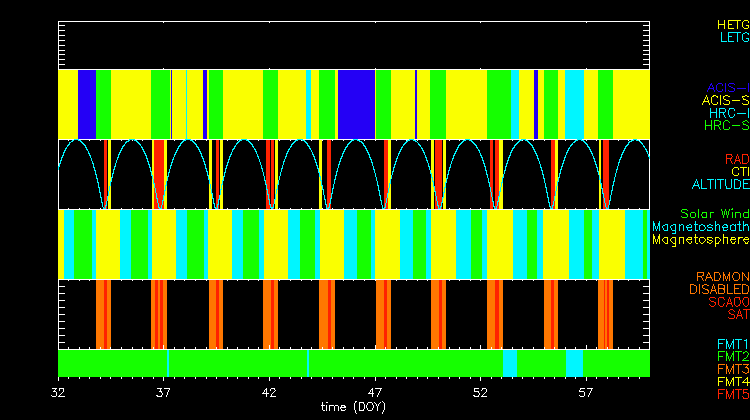Select the ALTITUDE legend label
This screenshot has width=750, height=420.
click(720, 185)
